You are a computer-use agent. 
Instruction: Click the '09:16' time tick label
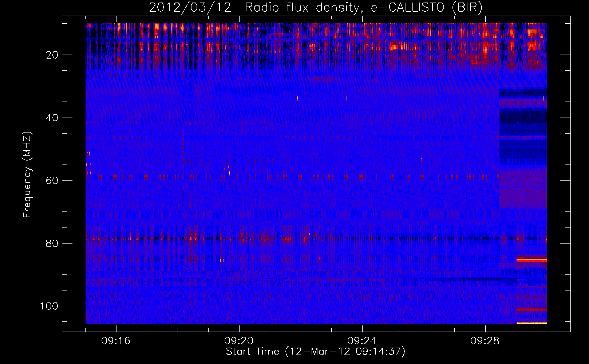pyautogui.click(x=116, y=341)
